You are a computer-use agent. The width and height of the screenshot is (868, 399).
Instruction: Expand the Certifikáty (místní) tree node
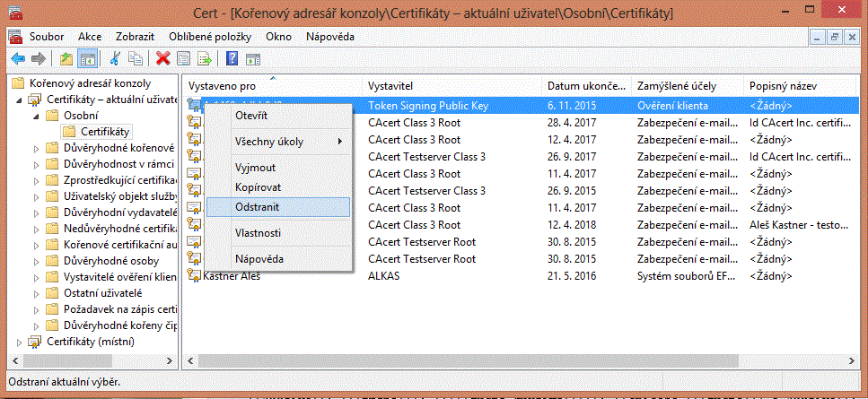click(21, 342)
